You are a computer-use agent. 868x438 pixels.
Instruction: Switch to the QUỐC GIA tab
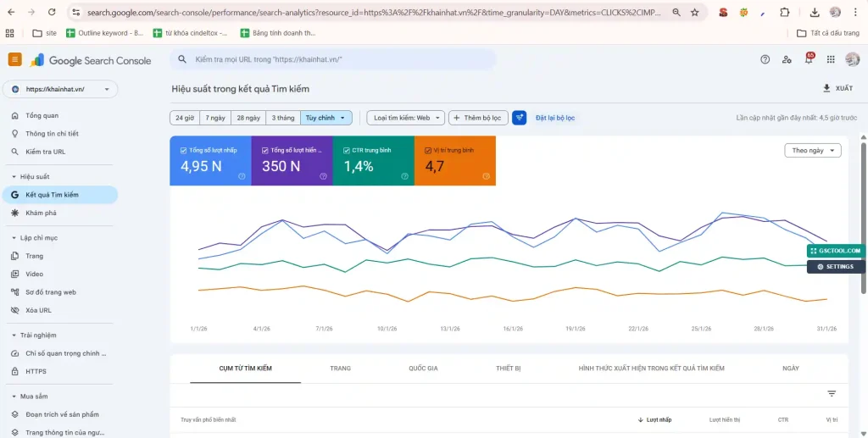tap(424, 369)
